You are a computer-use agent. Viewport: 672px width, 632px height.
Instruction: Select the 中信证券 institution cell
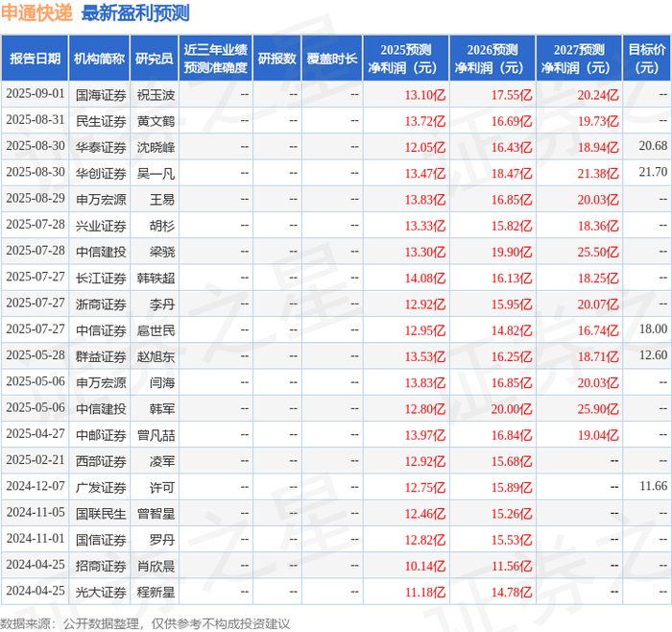[x=101, y=330]
